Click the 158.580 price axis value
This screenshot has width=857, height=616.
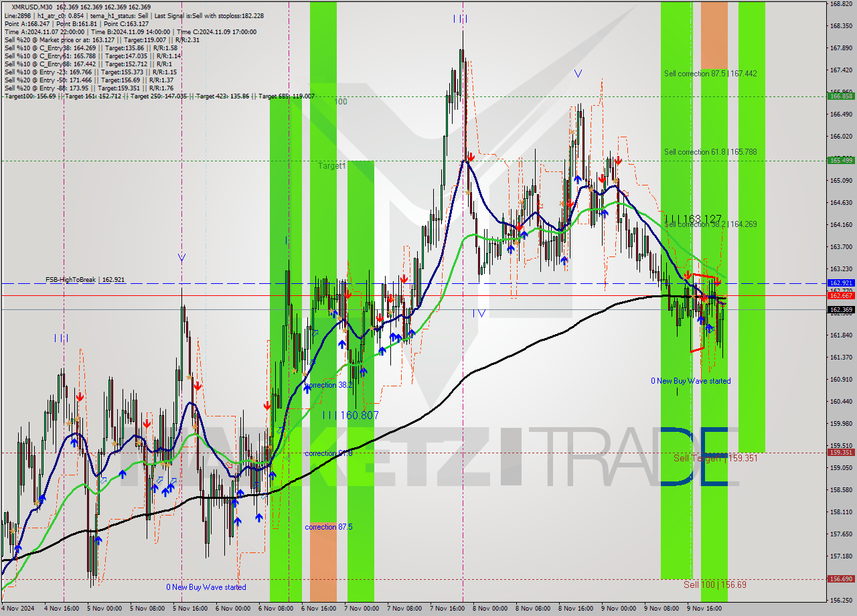tap(841, 489)
